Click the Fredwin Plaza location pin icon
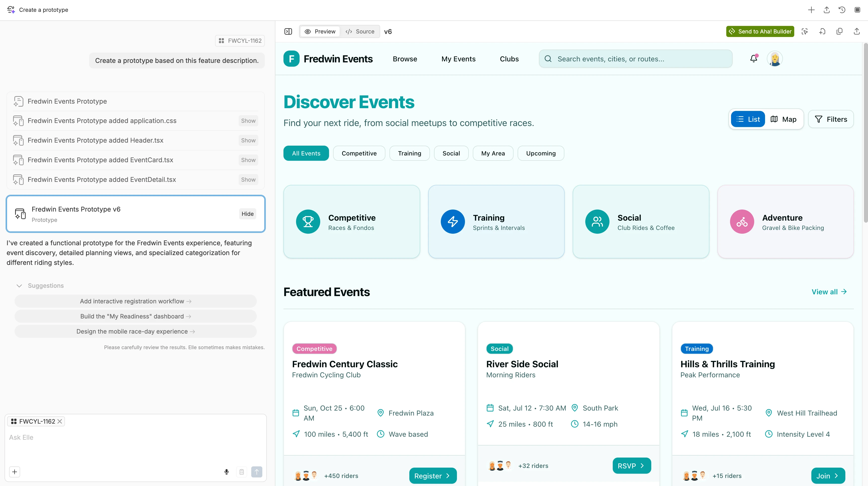The image size is (868, 486). pos(380,413)
